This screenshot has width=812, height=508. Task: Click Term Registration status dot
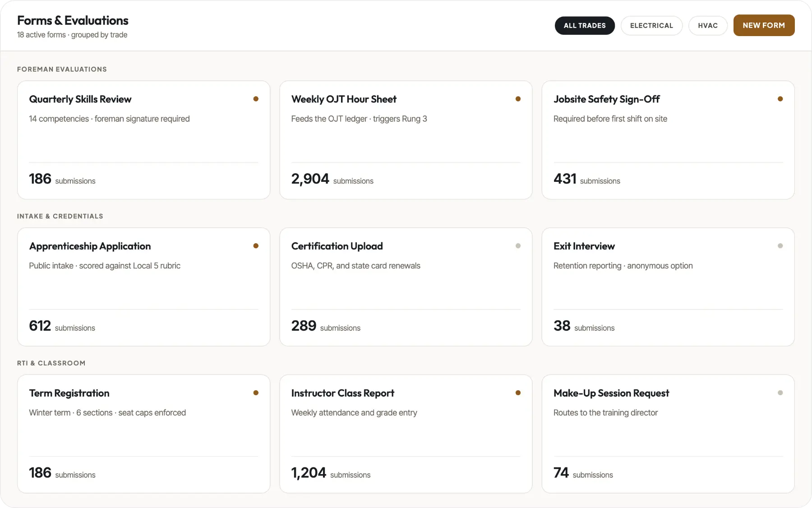256,393
